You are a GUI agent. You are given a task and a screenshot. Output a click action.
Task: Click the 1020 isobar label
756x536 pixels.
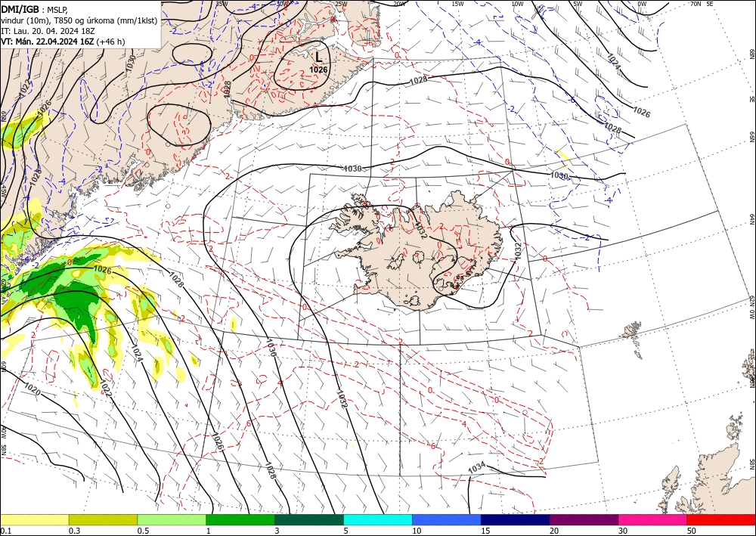pyautogui.click(x=33, y=389)
